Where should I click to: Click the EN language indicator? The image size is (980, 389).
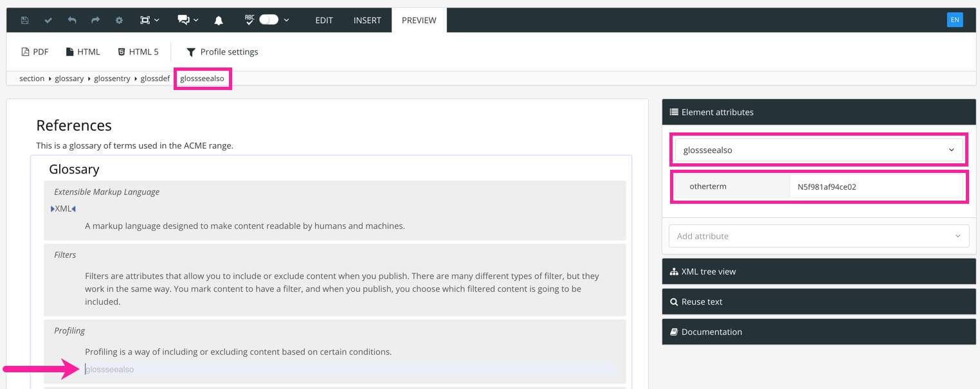[x=955, y=20]
